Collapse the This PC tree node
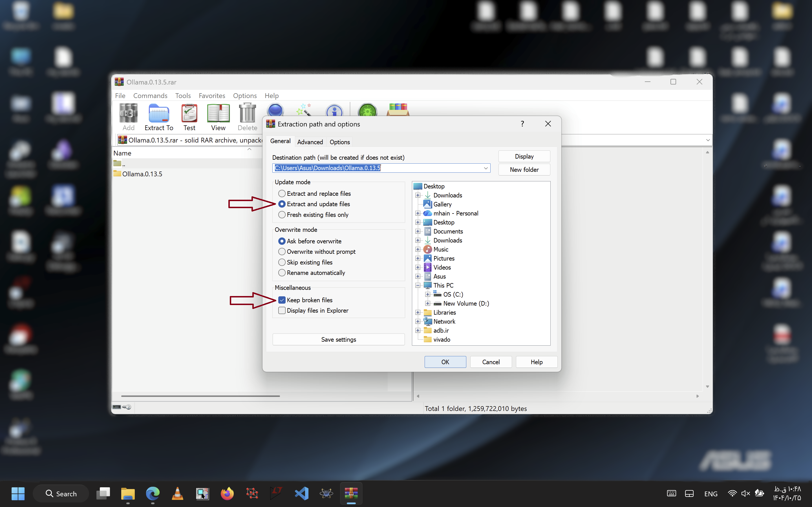Viewport: 812px width, 507px height. [x=418, y=285]
